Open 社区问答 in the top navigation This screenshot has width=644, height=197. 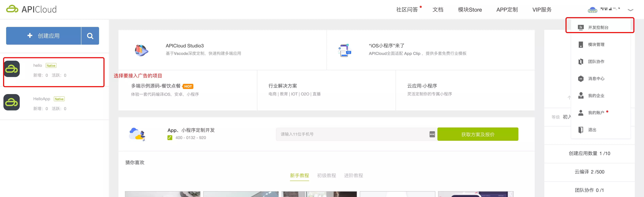coord(407,10)
